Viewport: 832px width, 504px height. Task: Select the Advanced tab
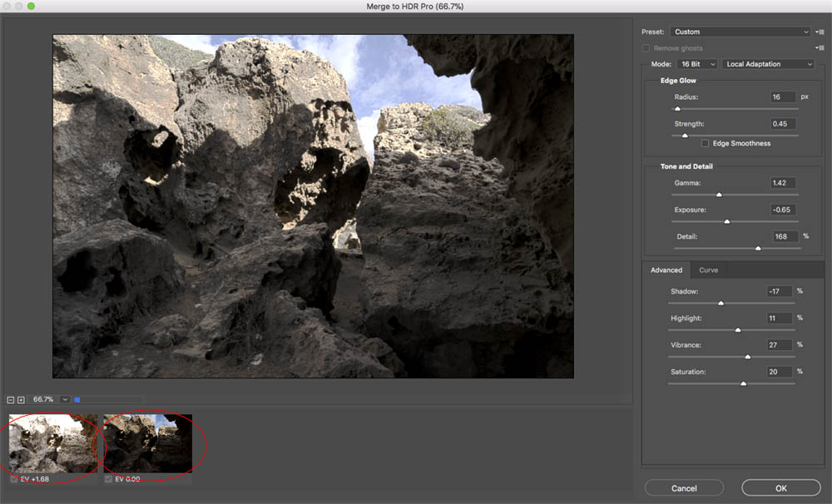[x=666, y=269]
